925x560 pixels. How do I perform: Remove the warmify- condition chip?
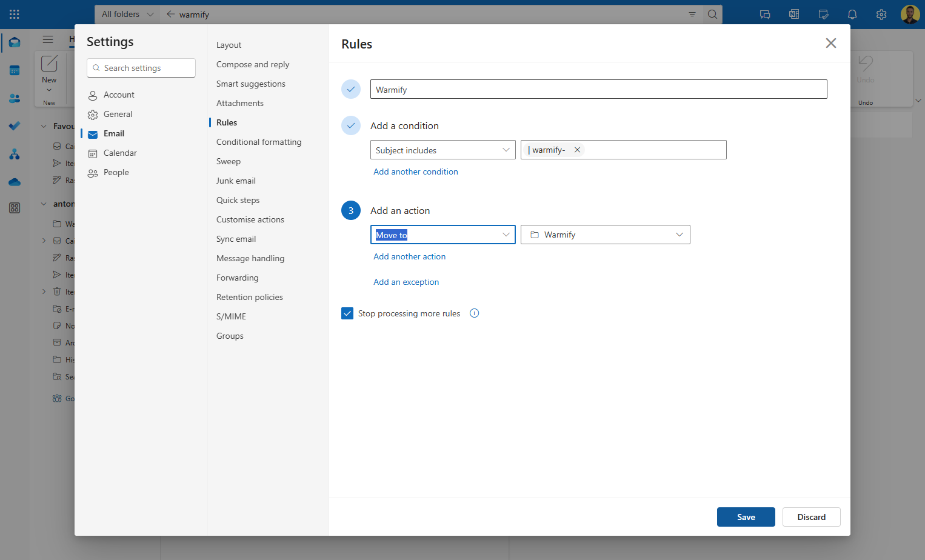click(578, 150)
